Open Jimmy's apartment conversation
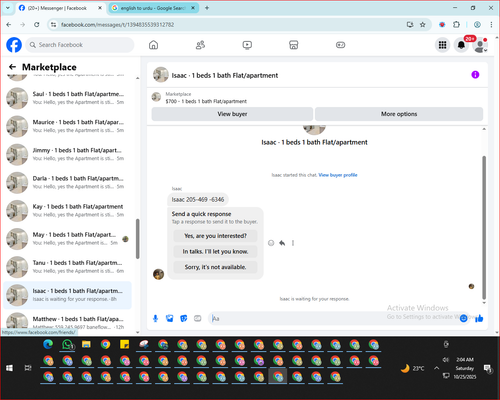Viewport: 500px width, 400px height. click(x=68, y=154)
